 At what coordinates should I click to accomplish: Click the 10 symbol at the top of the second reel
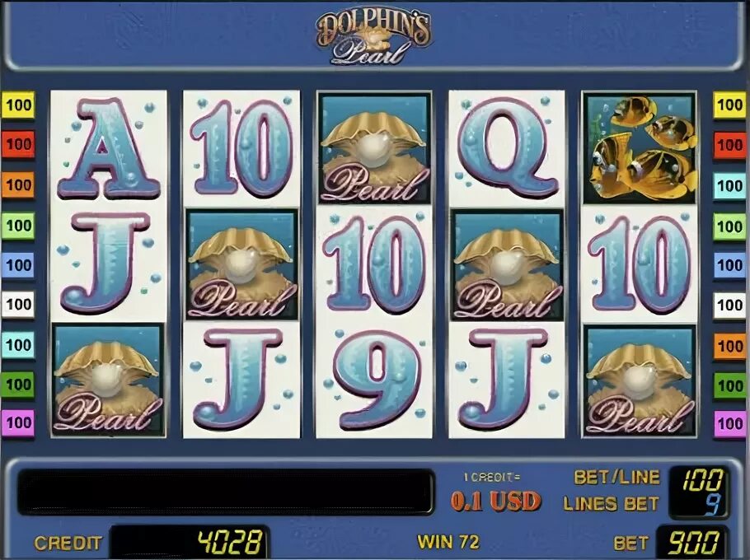pyautogui.click(x=241, y=148)
